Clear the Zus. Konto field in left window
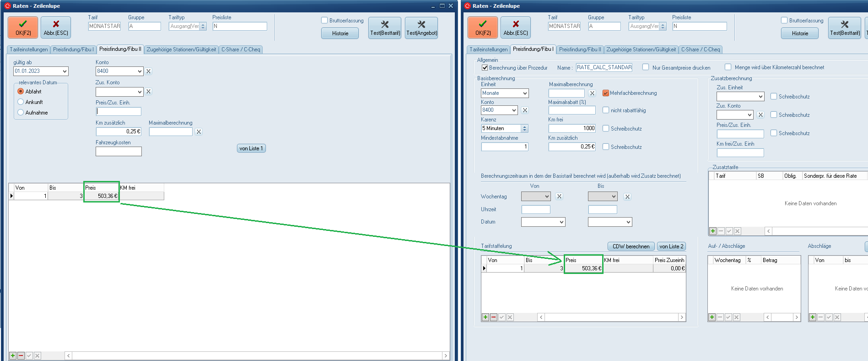Viewport: 868px width, 361px height. [x=148, y=92]
